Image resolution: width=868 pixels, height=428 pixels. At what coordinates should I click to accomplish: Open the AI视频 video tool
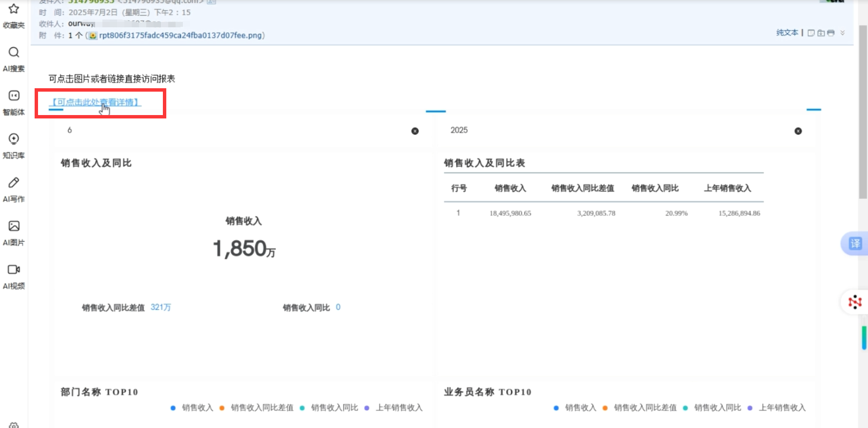14,270
